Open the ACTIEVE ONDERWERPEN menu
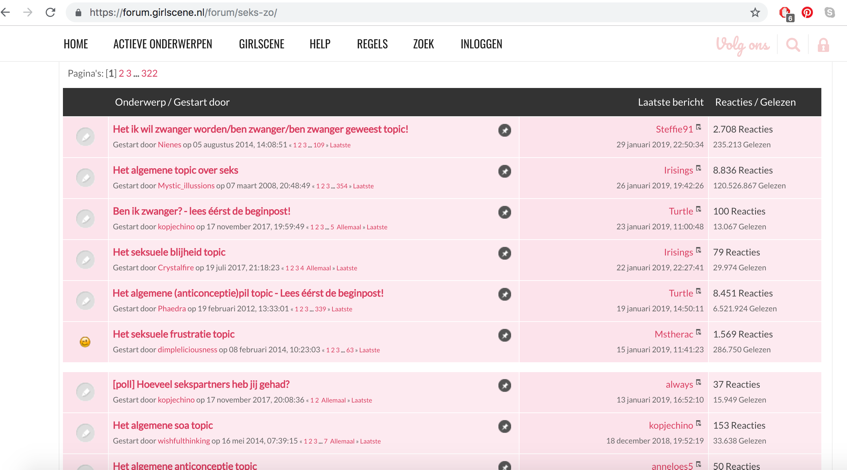This screenshot has width=847, height=470. pyautogui.click(x=162, y=44)
